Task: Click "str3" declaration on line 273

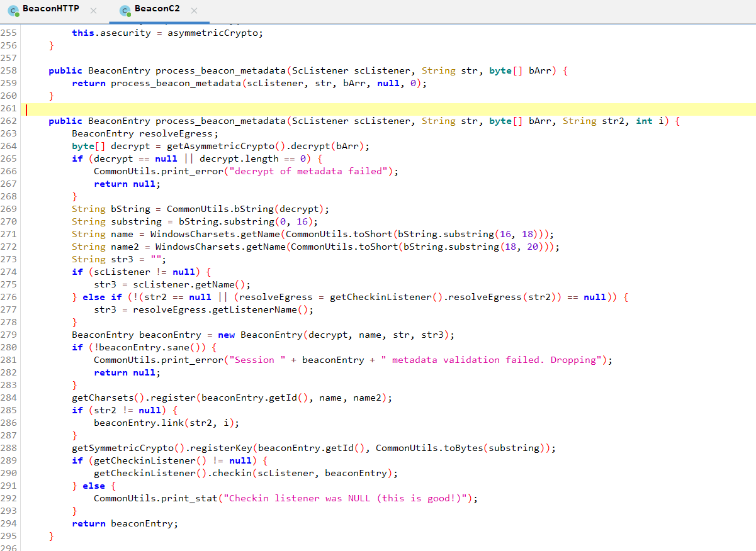Action: (122, 259)
